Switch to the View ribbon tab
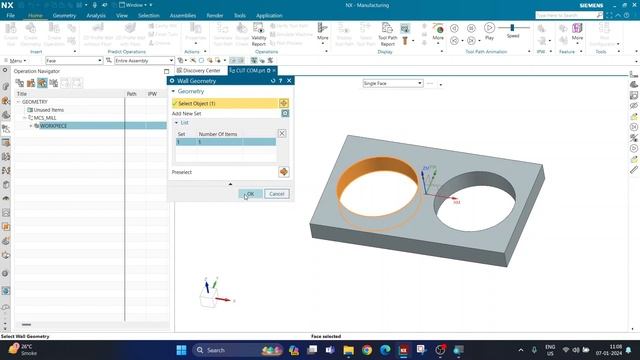 point(122,16)
